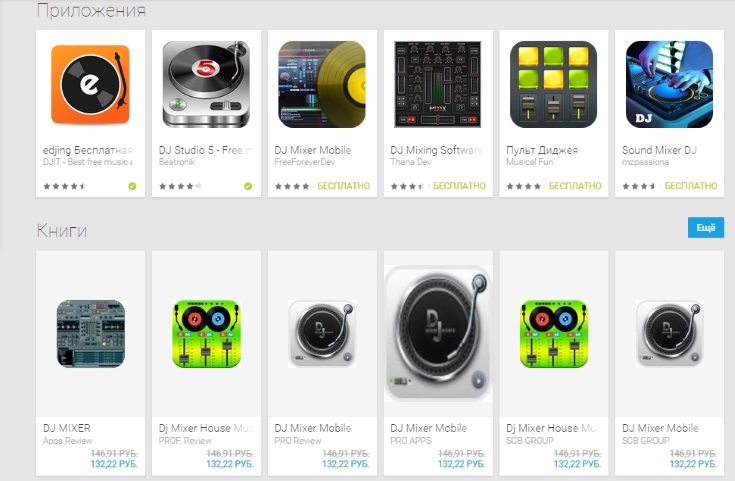Open the Thana Dev developer link

point(411,162)
